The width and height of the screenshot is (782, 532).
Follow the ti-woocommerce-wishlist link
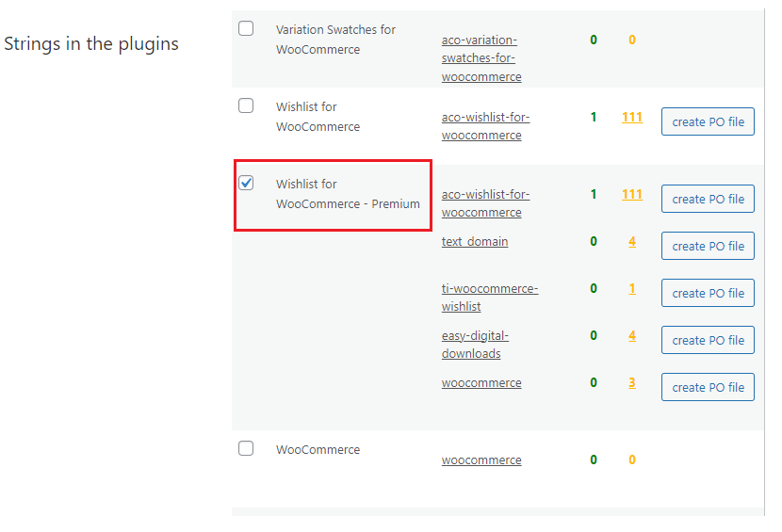coord(490,298)
